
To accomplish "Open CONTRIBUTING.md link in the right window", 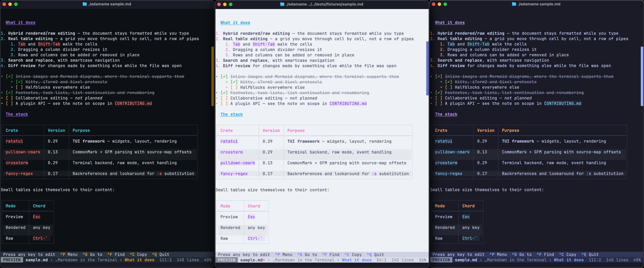I will [x=563, y=103].
